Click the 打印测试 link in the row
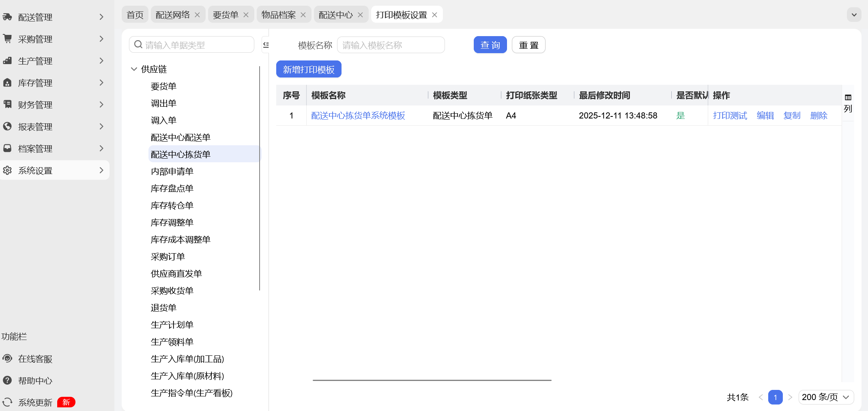The width and height of the screenshot is (868, 411). pyautogui.click(x=730, y=116)
